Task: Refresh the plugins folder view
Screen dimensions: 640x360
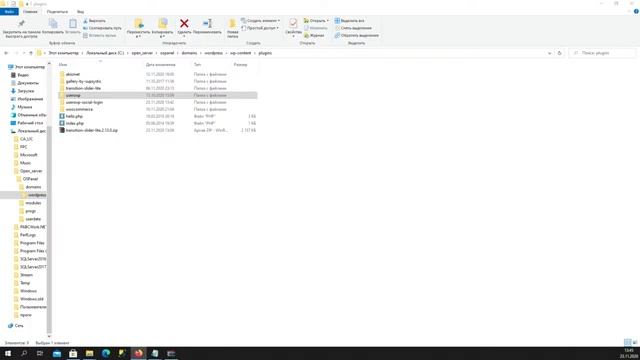Action: 560,53
